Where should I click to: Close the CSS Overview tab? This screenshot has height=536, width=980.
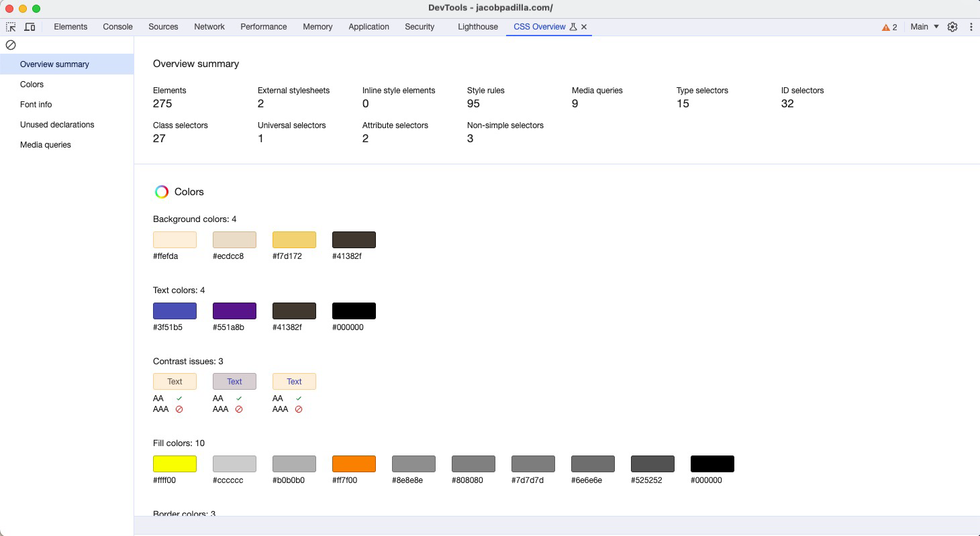click(584, 27)
